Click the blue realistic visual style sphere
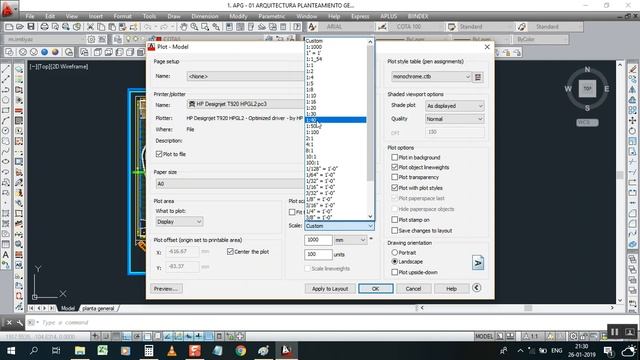640x360 pixels. tap(44, 52)
